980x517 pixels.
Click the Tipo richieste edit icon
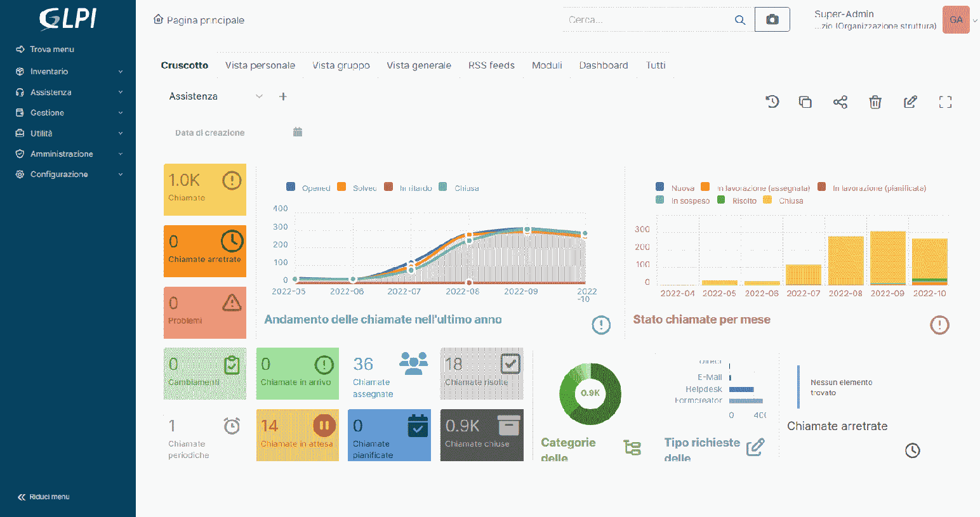pyautogui.click(x=755, y=447)
